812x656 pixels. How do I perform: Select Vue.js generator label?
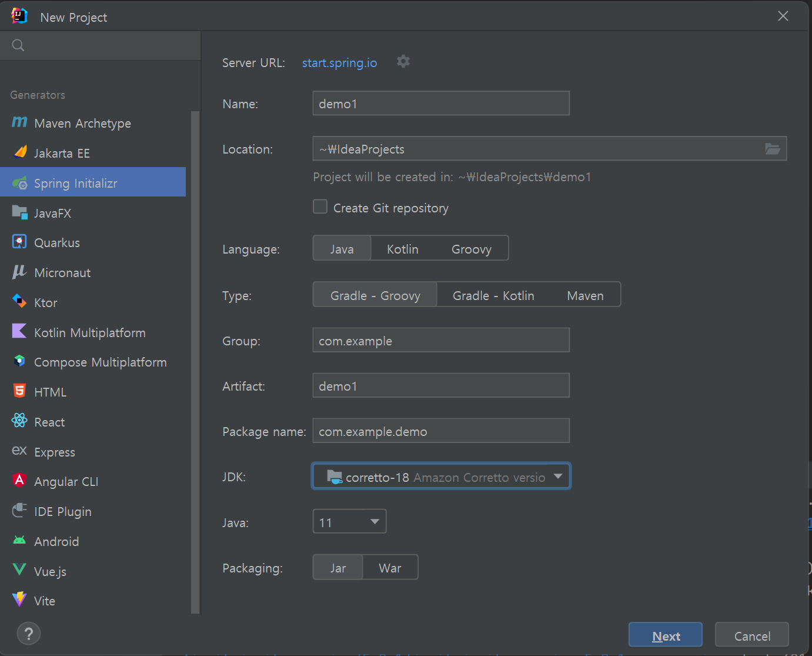[x=50, y=571]
